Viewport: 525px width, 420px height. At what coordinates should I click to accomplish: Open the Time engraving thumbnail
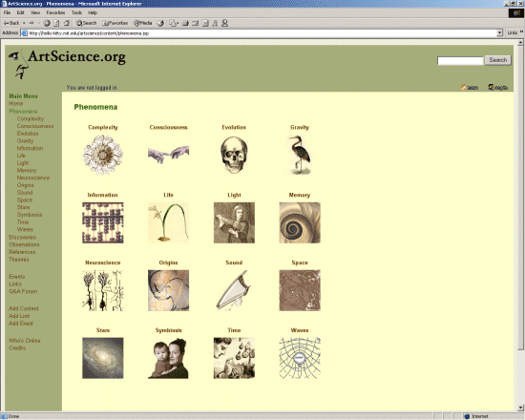point(234,358)
